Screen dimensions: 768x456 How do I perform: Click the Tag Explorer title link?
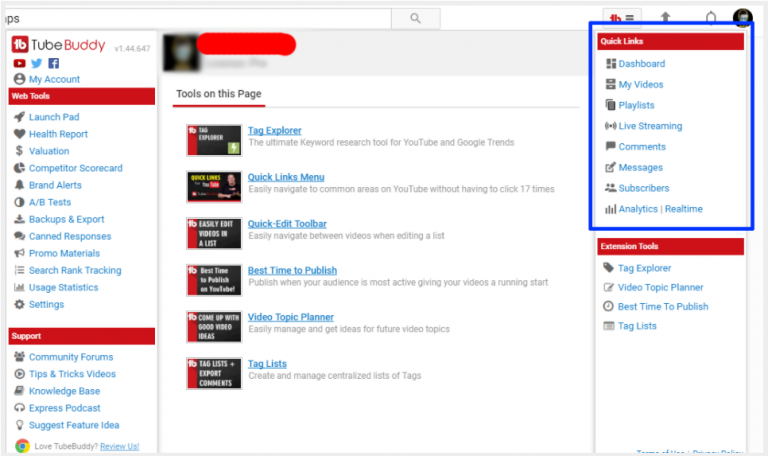pyautogui.click(x=274, y=131)
